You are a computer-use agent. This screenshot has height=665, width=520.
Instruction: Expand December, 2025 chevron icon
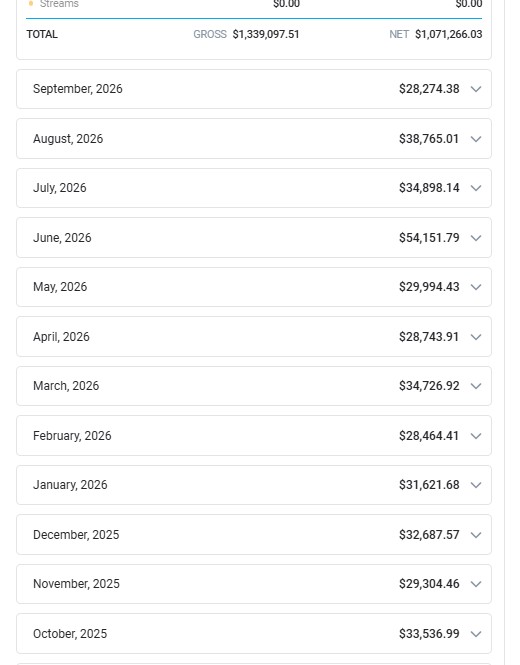pyautogui.click(x=476, y=535)
